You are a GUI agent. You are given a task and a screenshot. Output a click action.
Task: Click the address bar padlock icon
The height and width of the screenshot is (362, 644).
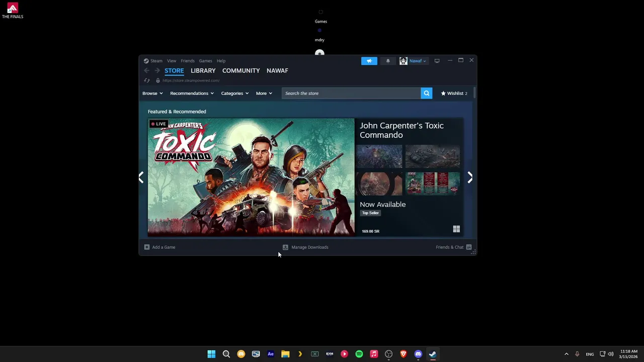point(158,80)
